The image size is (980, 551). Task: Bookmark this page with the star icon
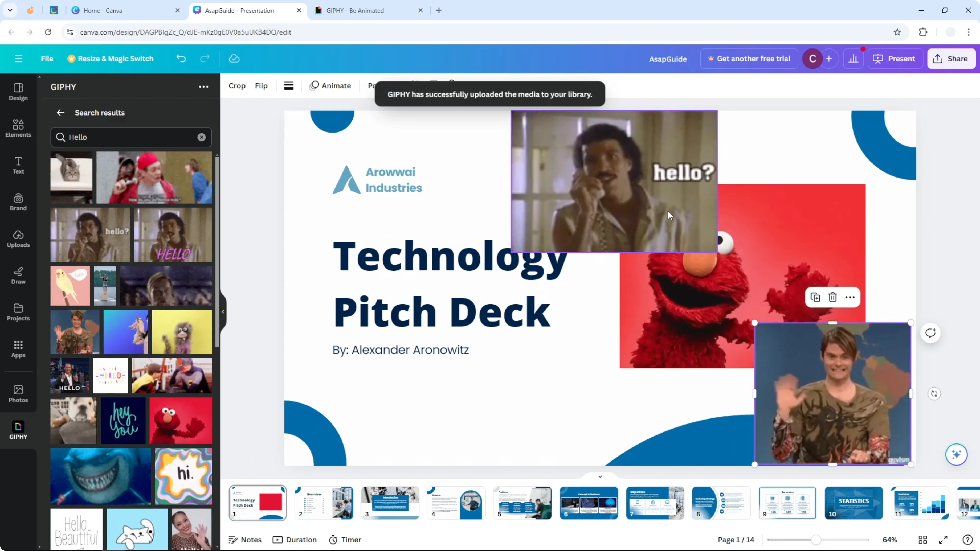pos(897,32)
